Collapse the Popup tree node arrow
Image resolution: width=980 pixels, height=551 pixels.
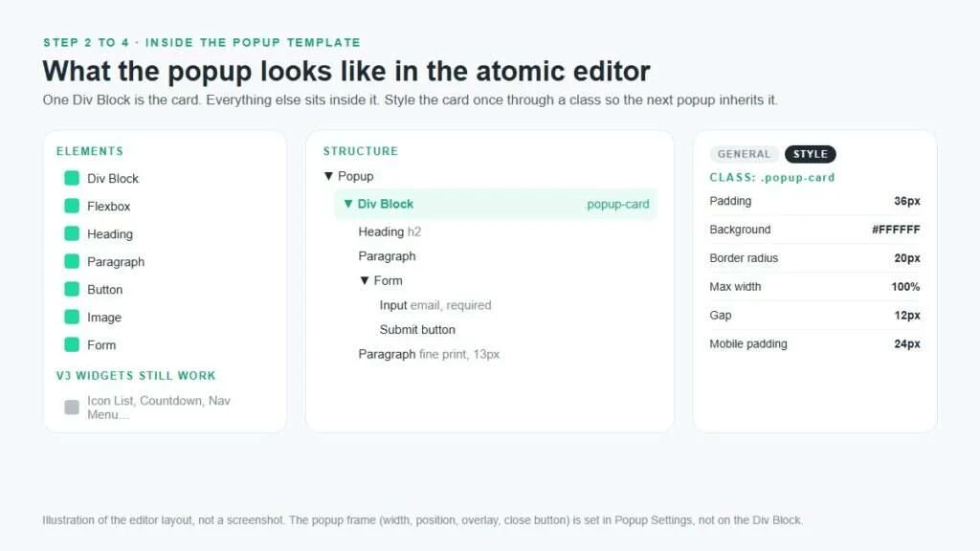[x=329, y=176]
